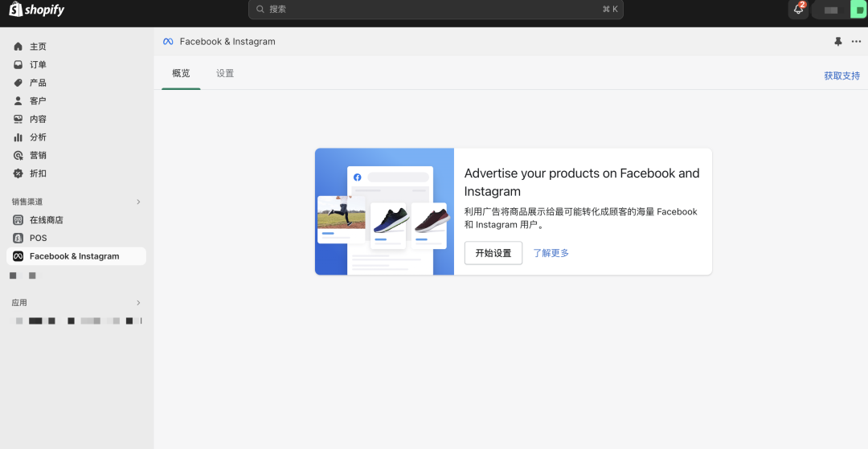Click the POS icon
The width and height of the screenshot is (868, 449).
(x=18, y=238)
